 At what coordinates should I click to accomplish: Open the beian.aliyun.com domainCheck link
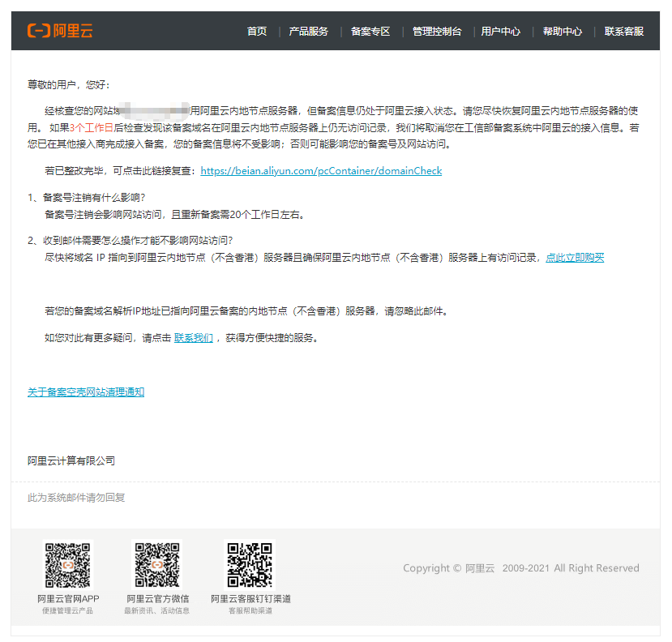[x=321, y=170]
